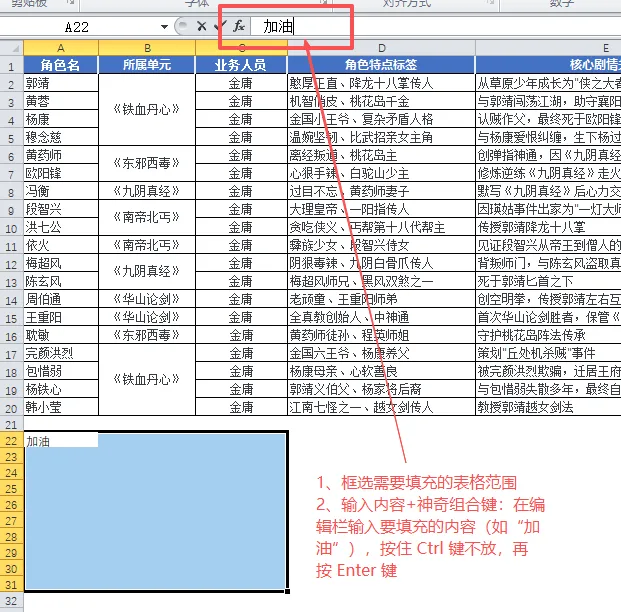Select the cell containing 黄蓉
The image size is (621, 612).
(61, 101)
